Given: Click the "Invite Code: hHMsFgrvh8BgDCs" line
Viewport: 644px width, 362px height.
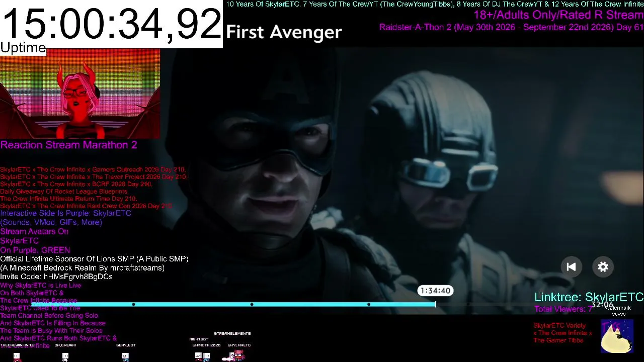Looking at the screenshot, I should point(56,277).
